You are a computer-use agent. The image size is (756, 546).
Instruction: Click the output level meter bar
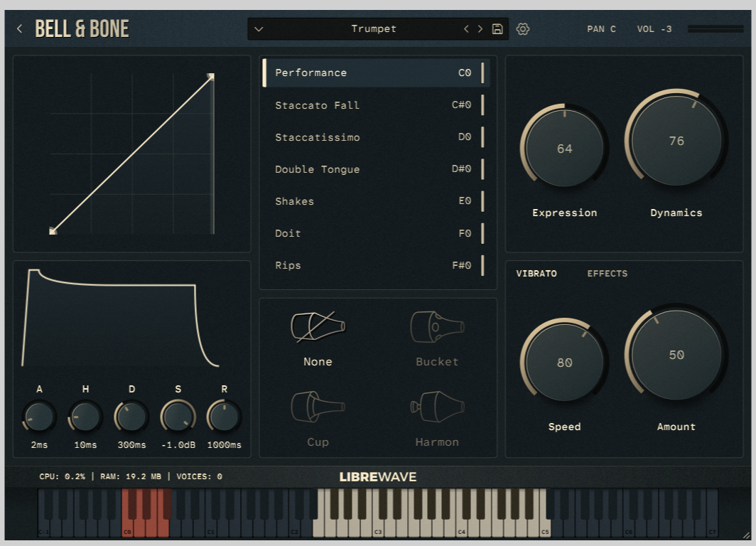pos(715,29)
